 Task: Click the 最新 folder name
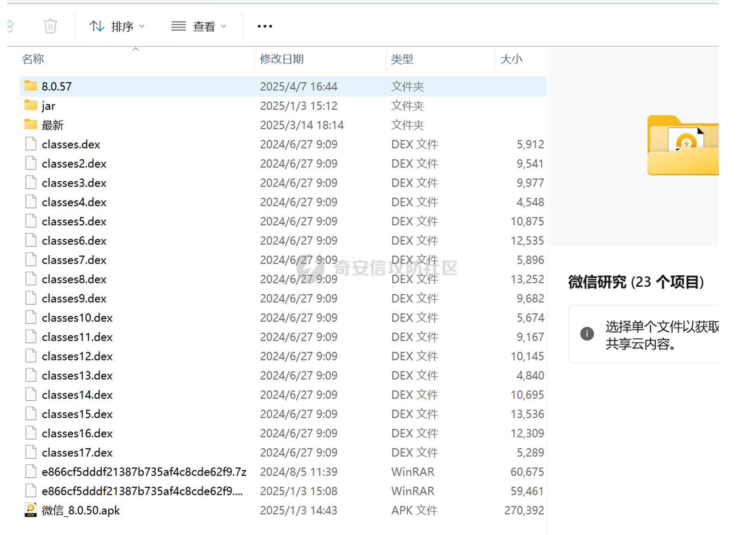click(x=53, y=125)
